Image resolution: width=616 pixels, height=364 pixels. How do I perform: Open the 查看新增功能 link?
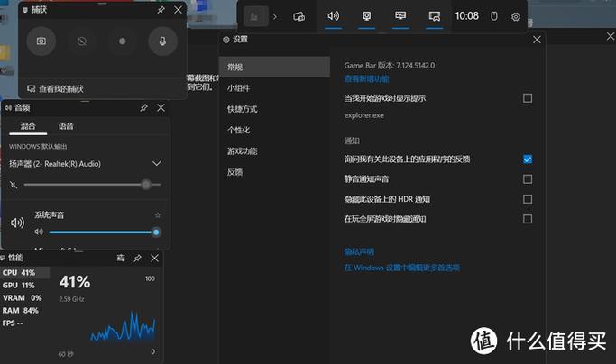coord(366,79)
